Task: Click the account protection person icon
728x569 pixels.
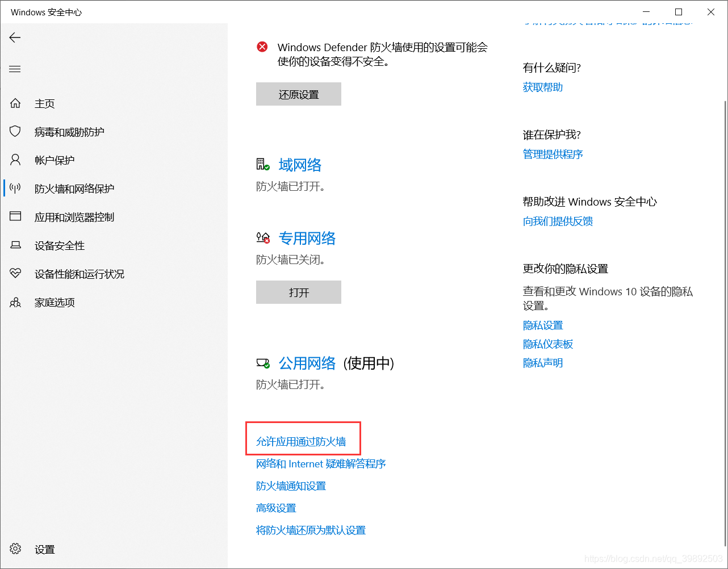Action: point(15,160)
